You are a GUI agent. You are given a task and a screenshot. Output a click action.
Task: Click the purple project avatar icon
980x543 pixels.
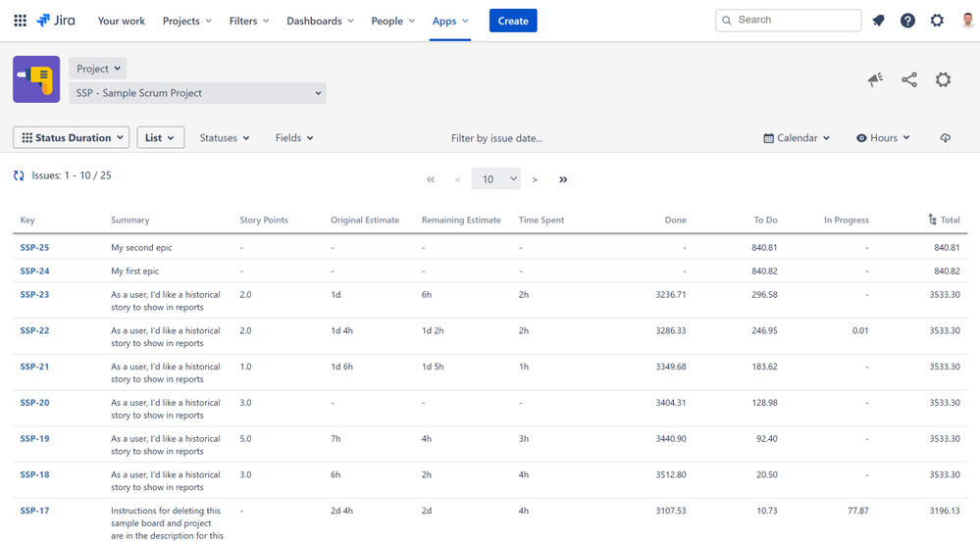(36, 79)
